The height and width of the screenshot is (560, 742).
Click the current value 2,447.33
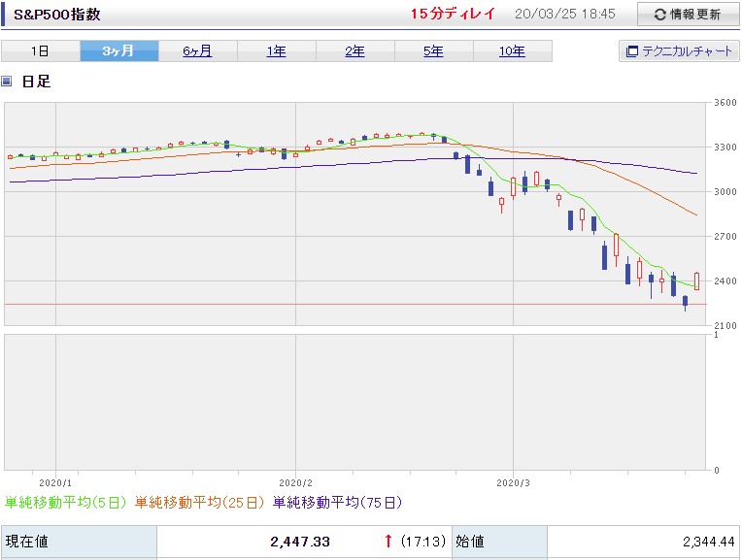pos(300,542)
